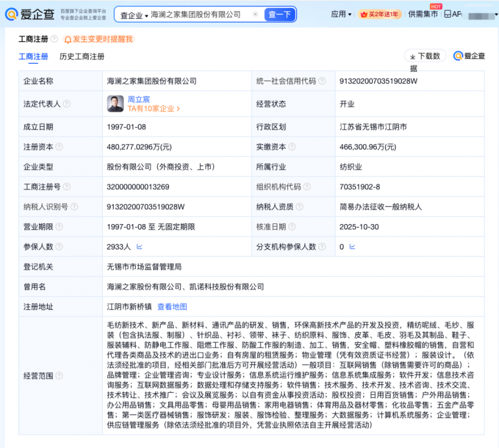Clear the search box with the X icon
The height and width of the screenshot is (448, 499).
pyautogui.click(x=255, y=14)
